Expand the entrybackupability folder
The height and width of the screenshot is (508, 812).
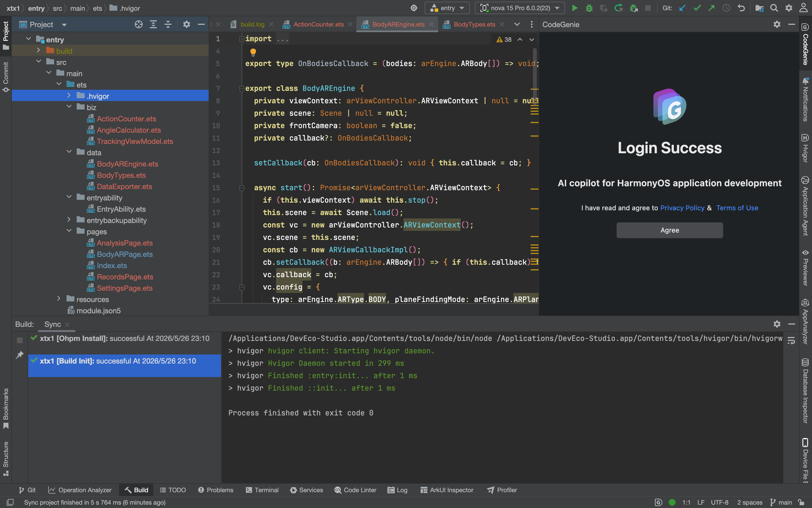coord(69,220)
